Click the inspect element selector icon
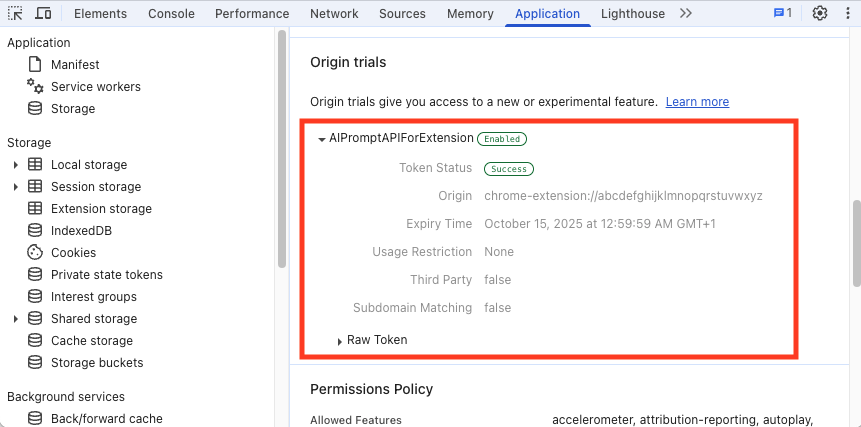 16,14
